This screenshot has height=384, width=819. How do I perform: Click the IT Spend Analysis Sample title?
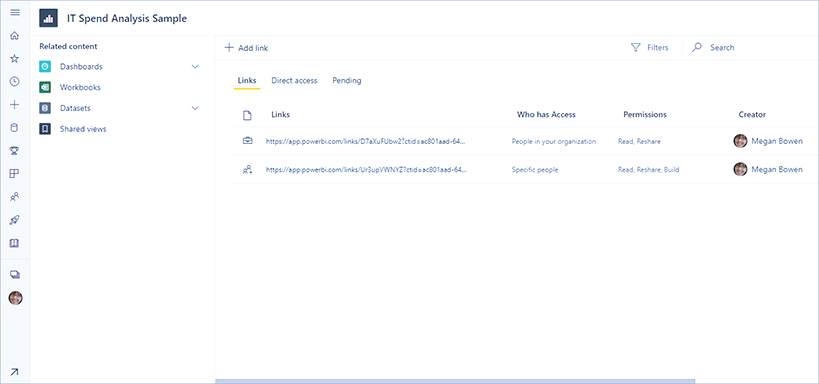[127, 18]
